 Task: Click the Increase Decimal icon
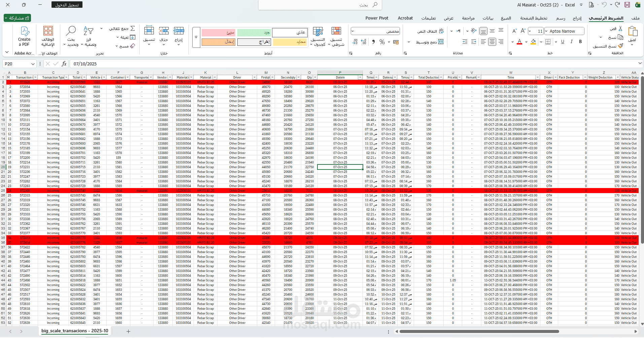click(x=364, y=42)
